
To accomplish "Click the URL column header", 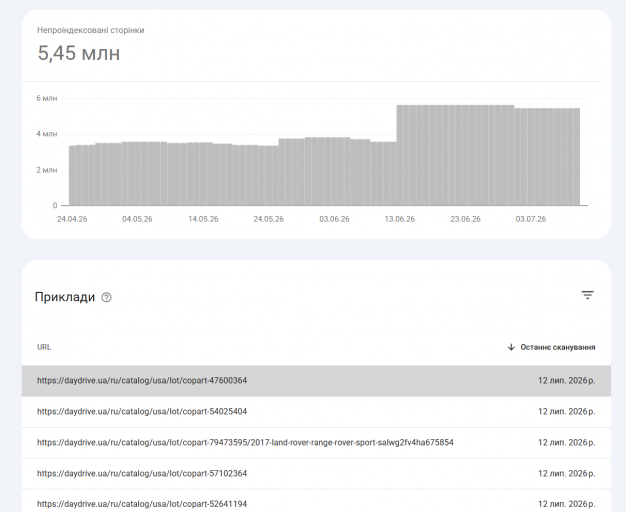I will coord(44,347).
